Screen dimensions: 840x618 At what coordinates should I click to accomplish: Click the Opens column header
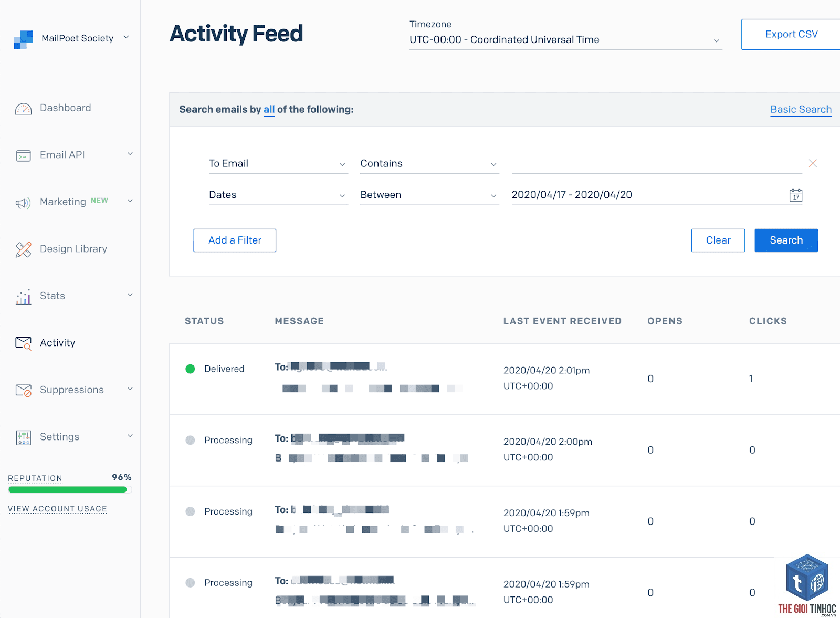[x=665, y=321]
